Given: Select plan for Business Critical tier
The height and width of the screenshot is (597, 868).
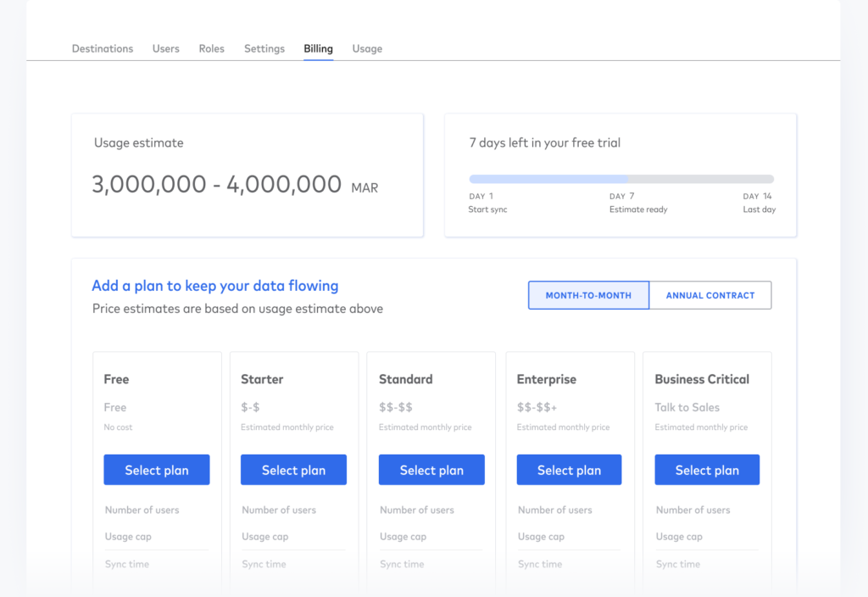Looking at the screenshot, I should (707, 470).
